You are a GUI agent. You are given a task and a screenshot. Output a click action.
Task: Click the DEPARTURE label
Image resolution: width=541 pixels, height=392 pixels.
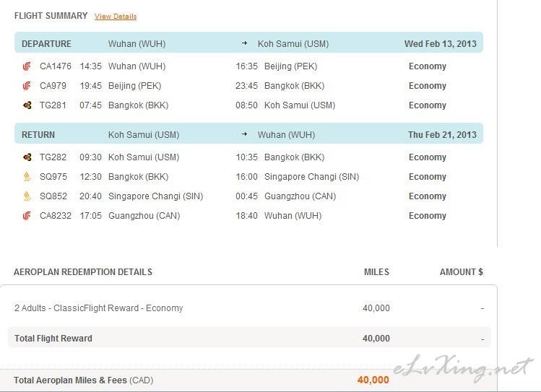(x=46, y=44)
